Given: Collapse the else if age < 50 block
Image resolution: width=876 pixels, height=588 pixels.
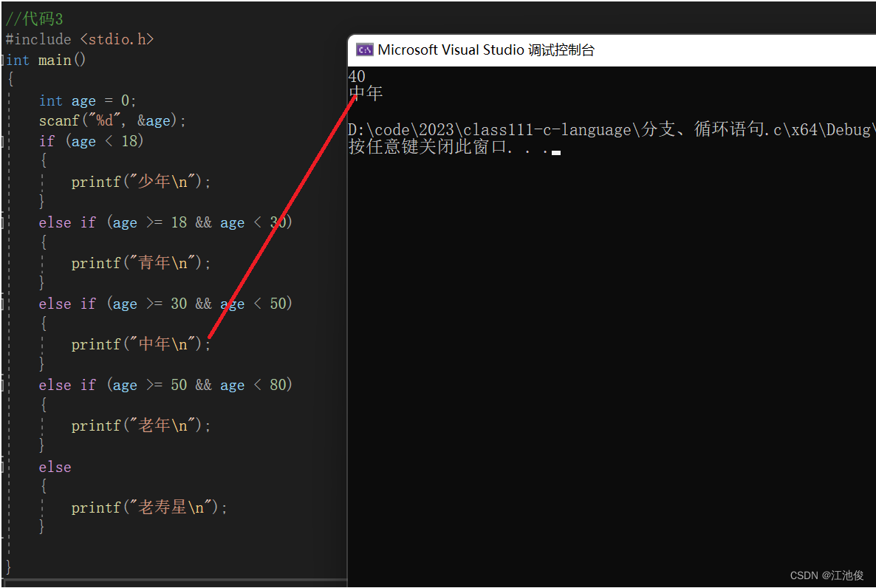Looking at the screenshot, I should pos(2,304).
